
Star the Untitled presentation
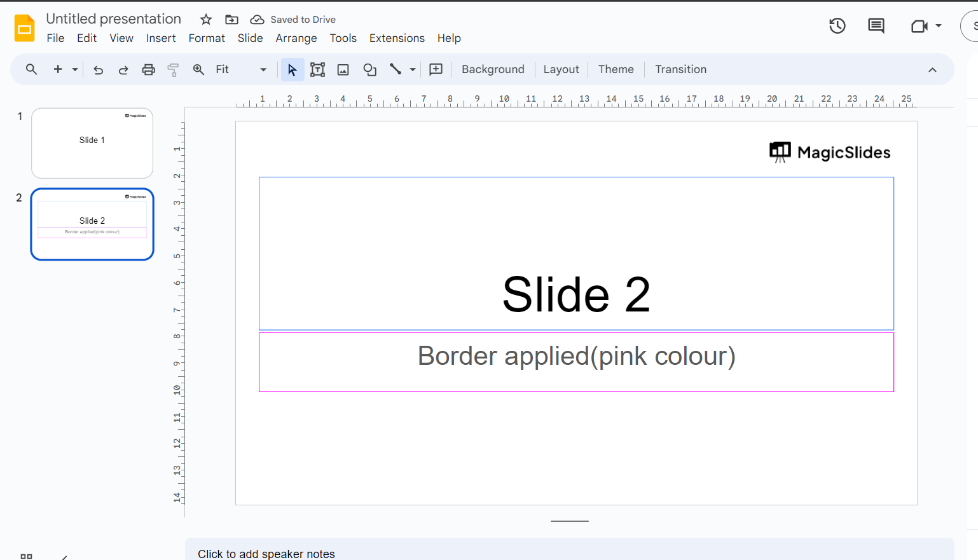point(205,20)
